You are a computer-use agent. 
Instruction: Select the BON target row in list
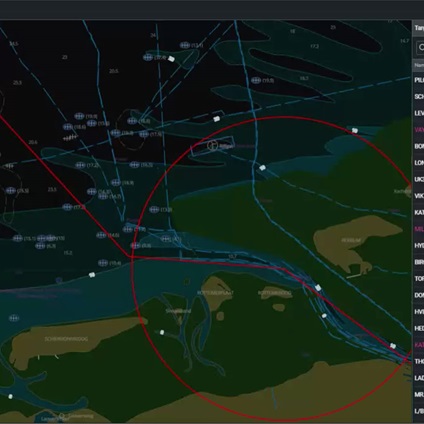click(x=419, y=146)
